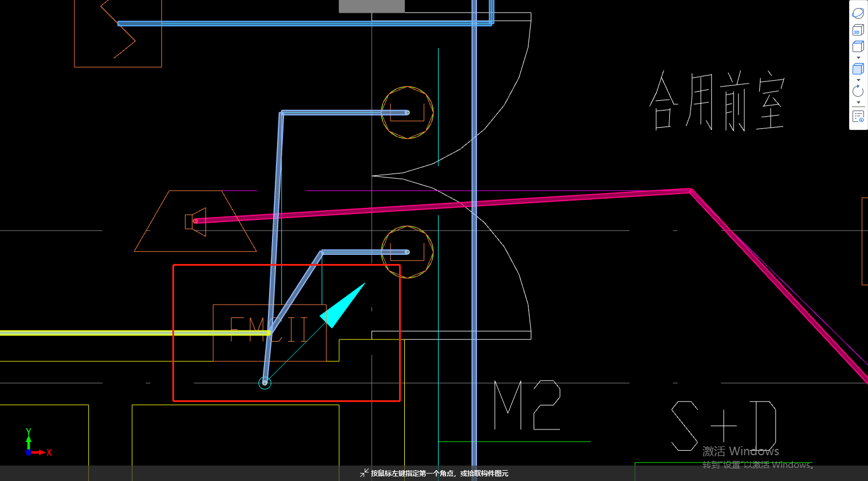Expand the dropdown arrow under rotate icon
Screen dimensions: 868x481
(x=858, y=102)
